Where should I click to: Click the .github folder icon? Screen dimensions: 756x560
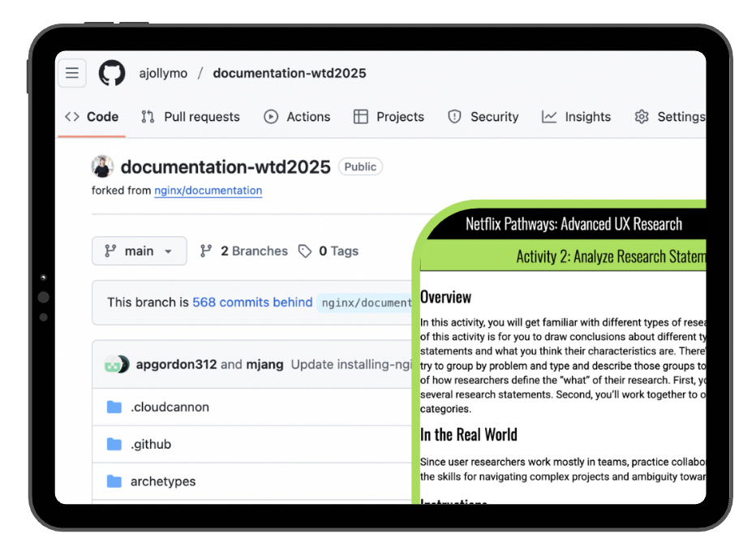[x=114, y=444]
